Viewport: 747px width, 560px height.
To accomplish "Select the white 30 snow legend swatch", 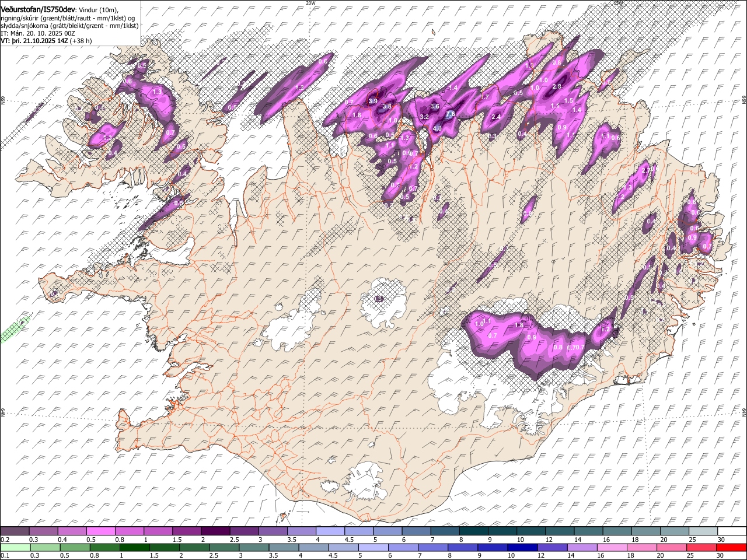I will 731,531.
